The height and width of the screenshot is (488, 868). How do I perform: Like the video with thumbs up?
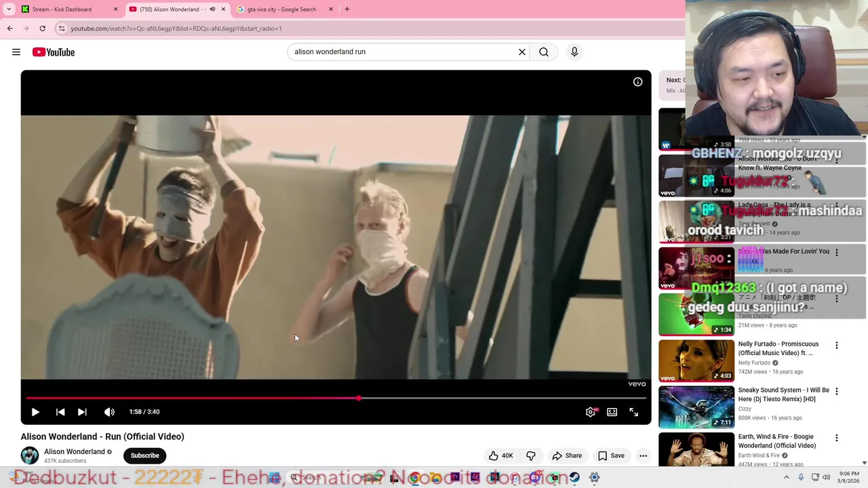click(x=501, y=456)
